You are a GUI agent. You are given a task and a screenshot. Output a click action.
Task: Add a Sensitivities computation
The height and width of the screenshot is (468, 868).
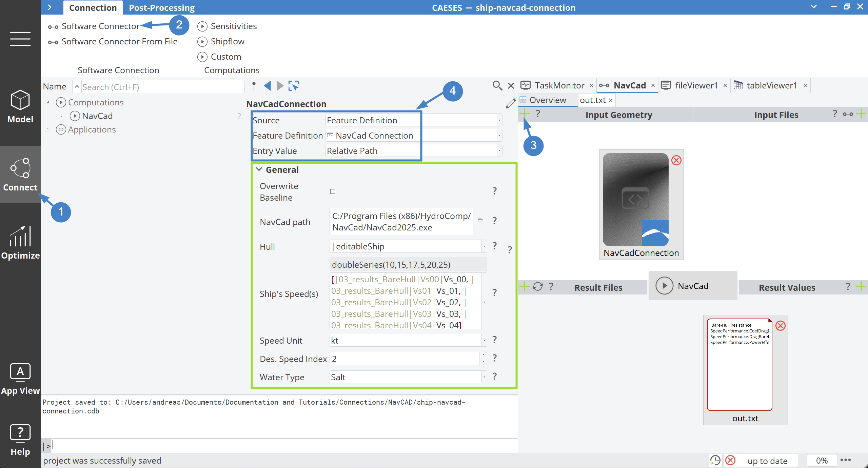click(x=227, y=26)
